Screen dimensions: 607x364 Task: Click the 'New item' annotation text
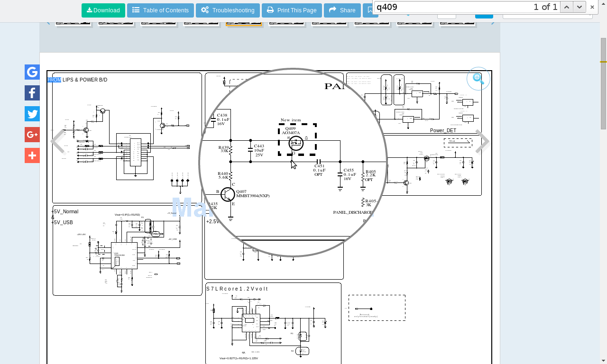click(x=291, y=120)
